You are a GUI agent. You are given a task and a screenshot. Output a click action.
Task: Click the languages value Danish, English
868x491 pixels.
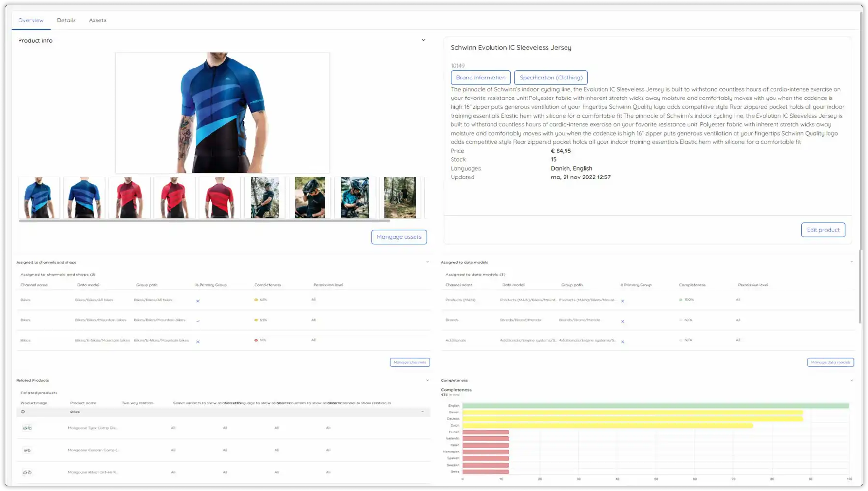point(571,168)
